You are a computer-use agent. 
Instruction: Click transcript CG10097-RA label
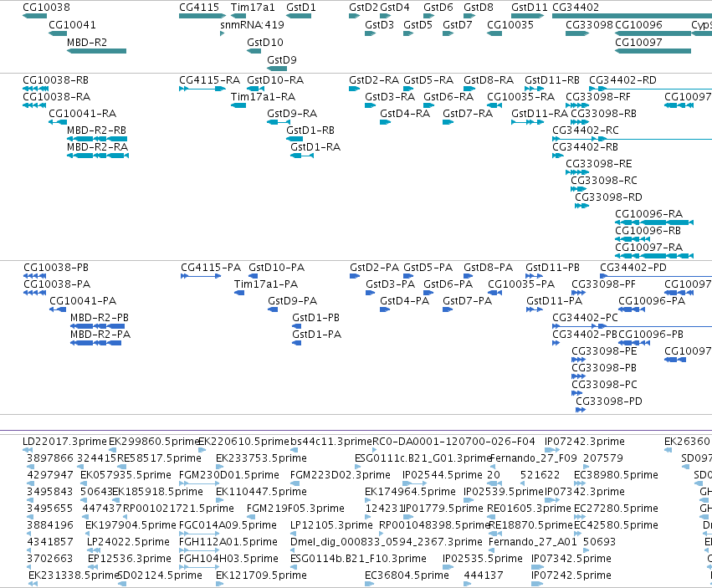point(648,248)
